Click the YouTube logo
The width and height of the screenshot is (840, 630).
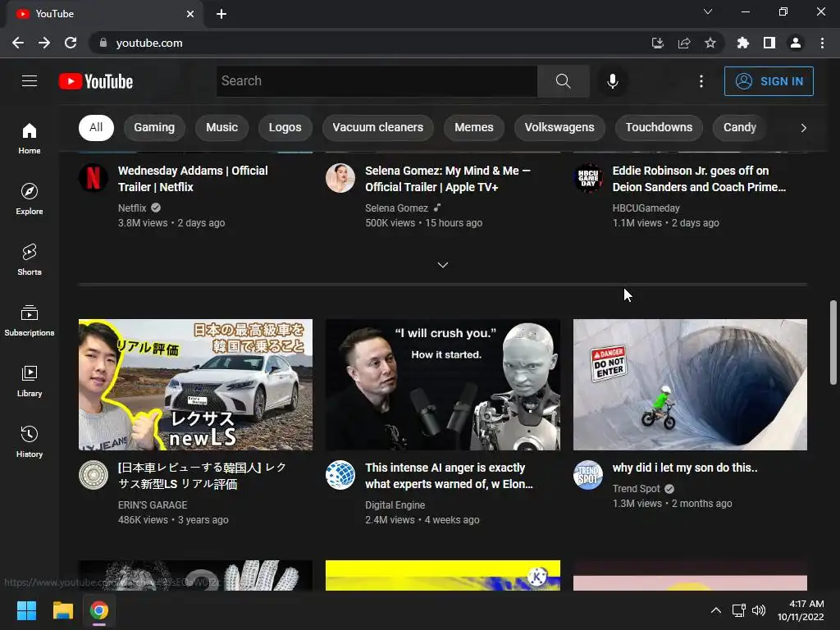[96, 81]
